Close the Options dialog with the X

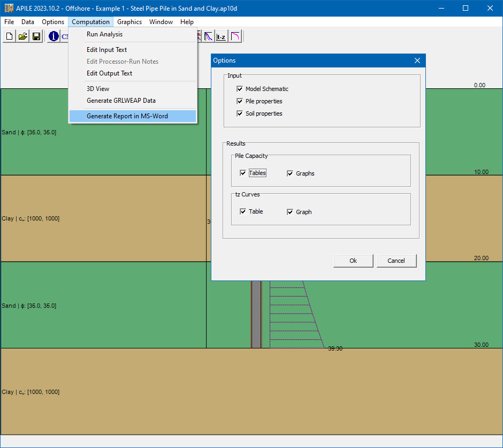click(x=417, y=60)
